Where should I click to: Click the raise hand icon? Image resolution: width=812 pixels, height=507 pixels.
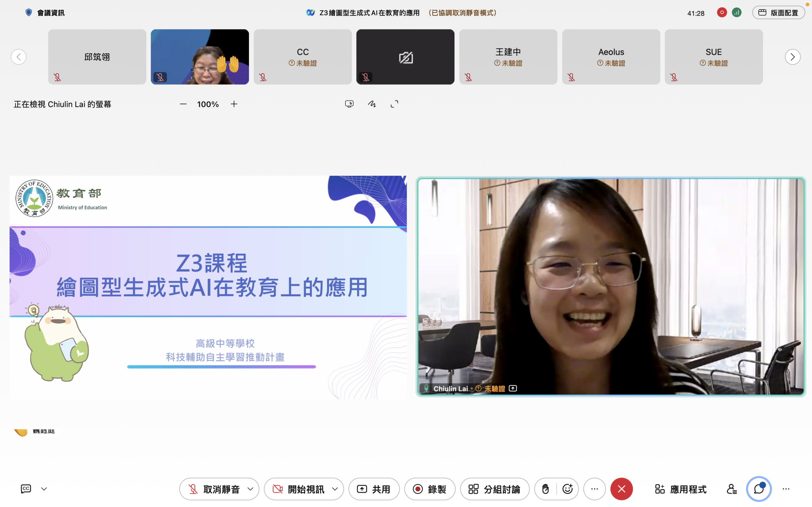pyautogui.click(x=545, y=489)
